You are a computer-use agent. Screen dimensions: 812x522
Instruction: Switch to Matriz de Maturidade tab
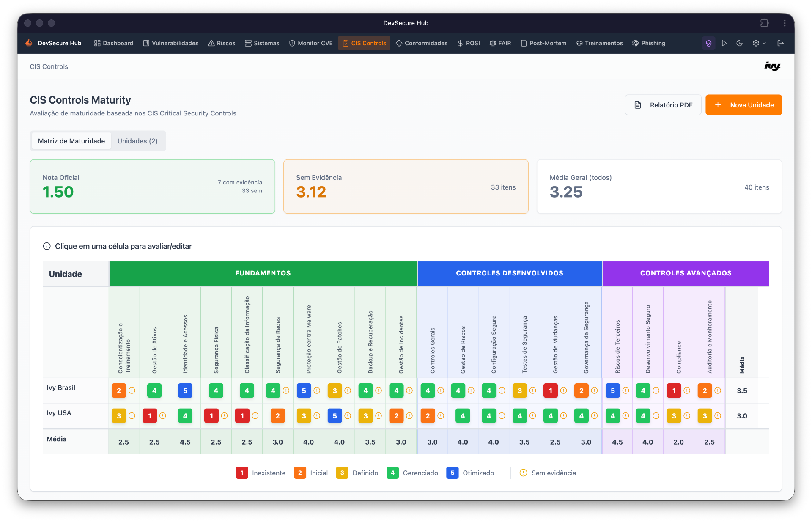click(71, 141)
